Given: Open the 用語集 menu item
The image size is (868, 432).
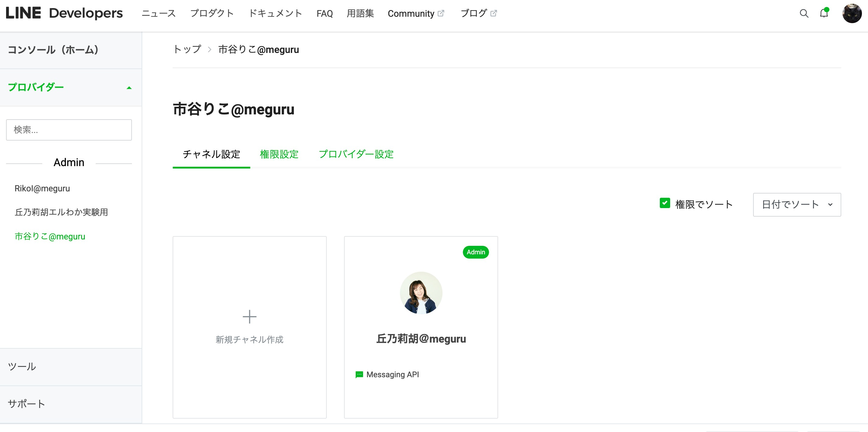Looking at the screenshot, I should [360, 13].
